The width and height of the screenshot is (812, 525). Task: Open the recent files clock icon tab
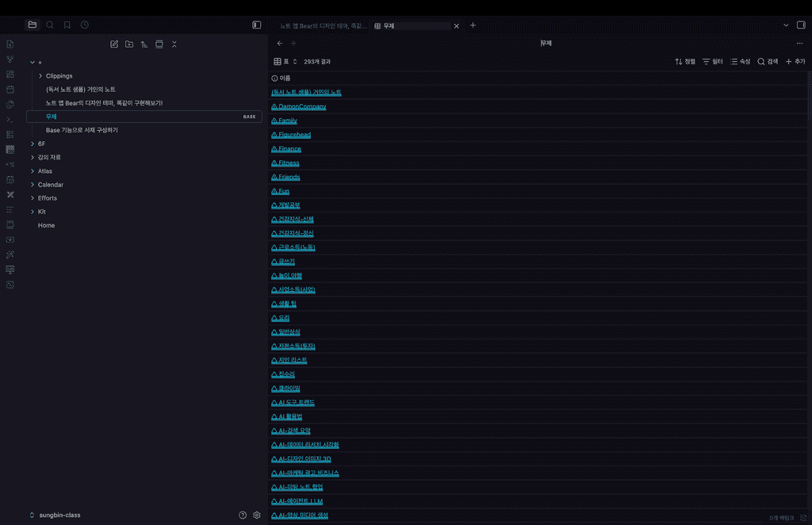tap(84, 25)
